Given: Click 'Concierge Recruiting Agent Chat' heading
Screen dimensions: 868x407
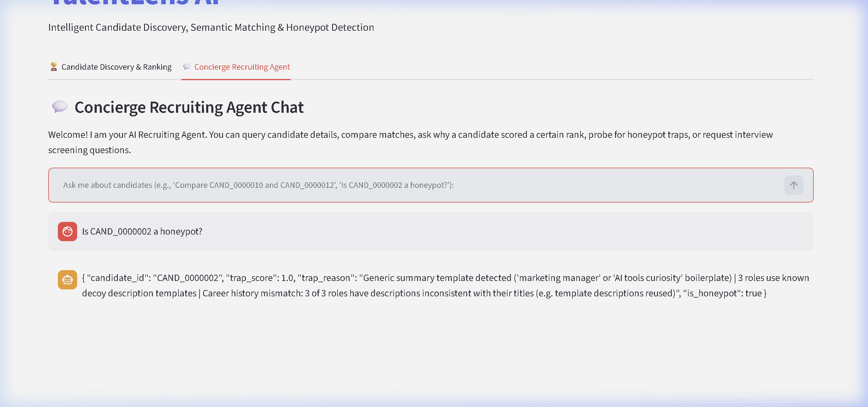Looking at the screenshot, I should pyautogui.click(x=189, y=107).
